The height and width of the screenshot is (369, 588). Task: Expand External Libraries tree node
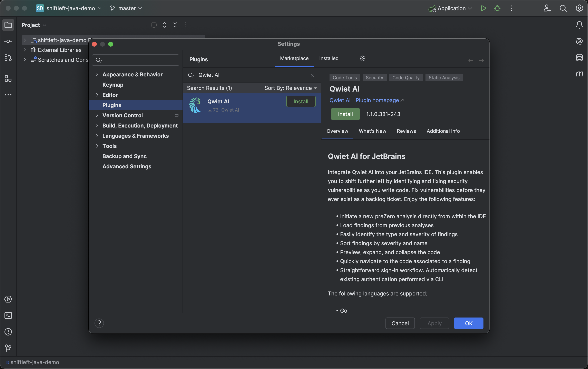25,50
